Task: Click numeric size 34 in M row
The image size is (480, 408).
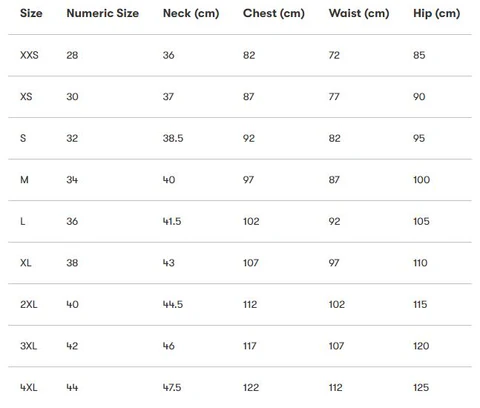Action: tap(72, 180)
